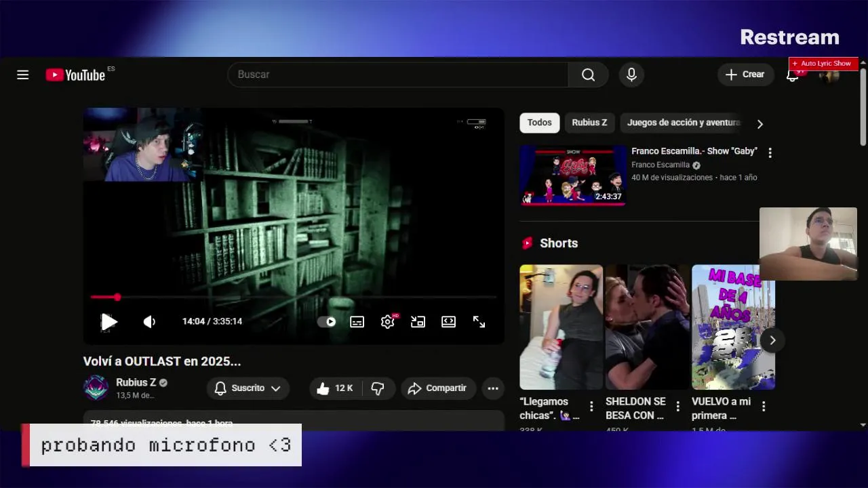Play the Outlast video
The width and height of the screenshot is (868, 488).
[108, 322]
